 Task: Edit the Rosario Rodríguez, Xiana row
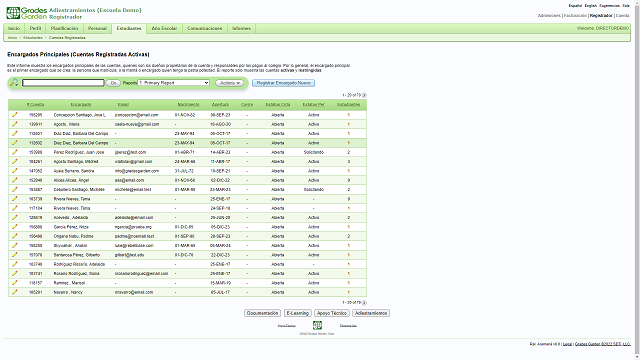[x=15, y=273]
